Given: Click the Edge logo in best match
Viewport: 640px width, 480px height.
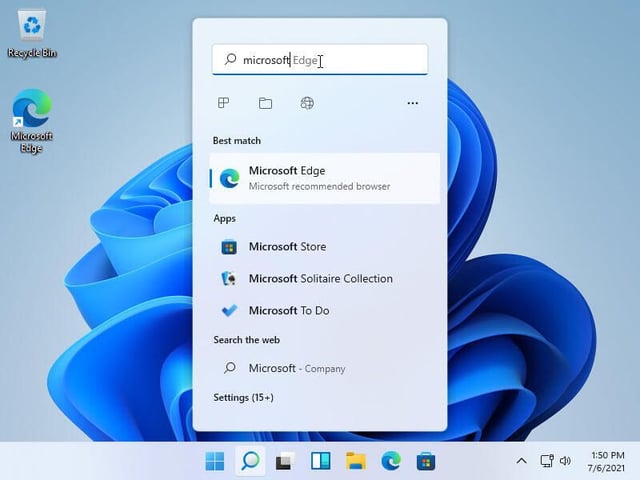Looking at the screenshot, I should click(x=230, y=178).
